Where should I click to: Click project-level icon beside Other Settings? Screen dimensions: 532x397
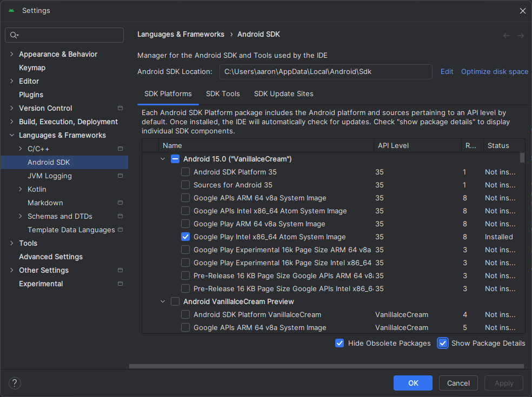point(120,271)
